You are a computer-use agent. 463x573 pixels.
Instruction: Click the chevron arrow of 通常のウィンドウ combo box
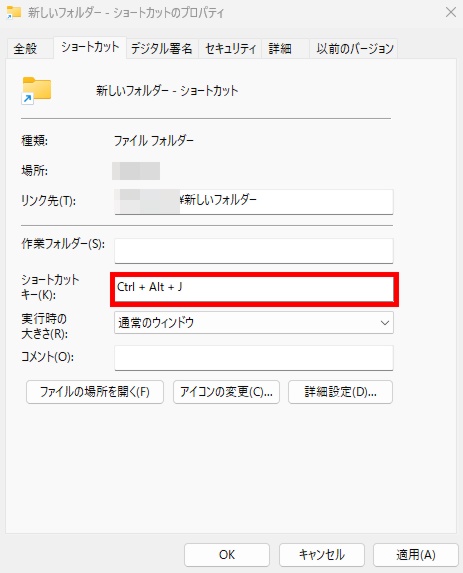pyautogui.click(x=384, y=323)
